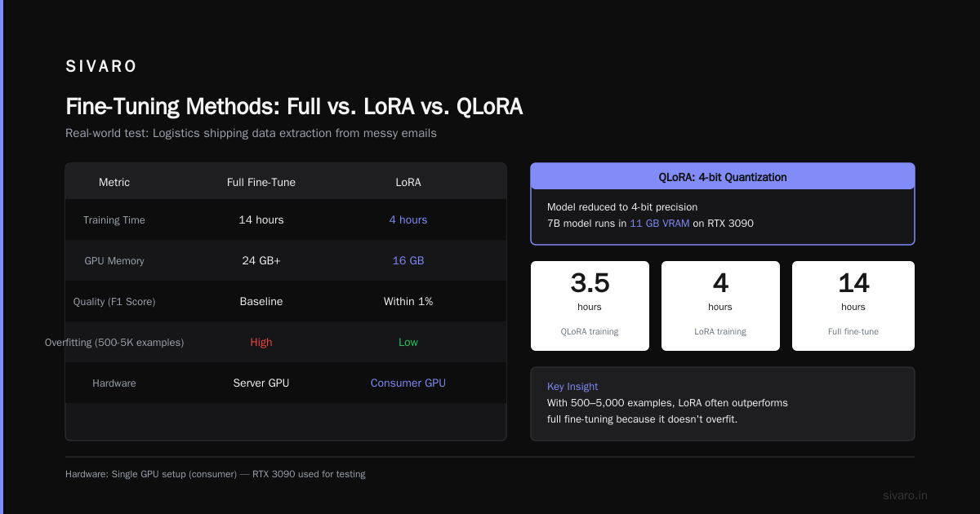Click the LoRA column header
This screenshot has width=980, height=514.
[x=408, y=183]
